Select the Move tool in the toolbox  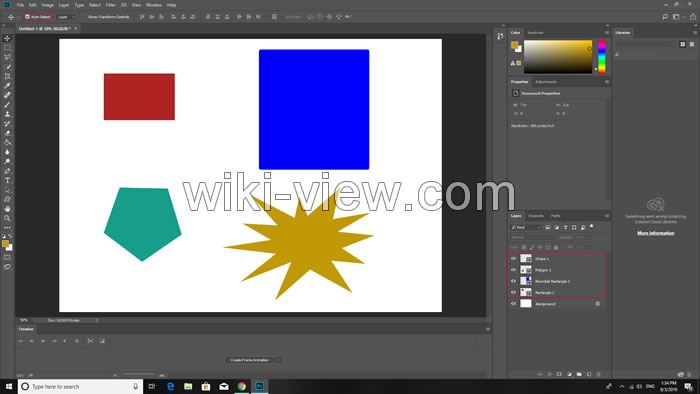click(x=7, y=38)
